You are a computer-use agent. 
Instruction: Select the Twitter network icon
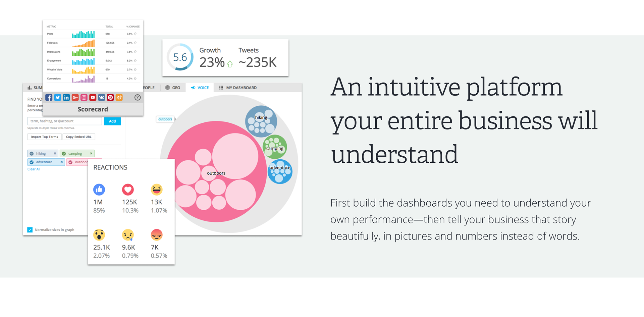[58, 98]
